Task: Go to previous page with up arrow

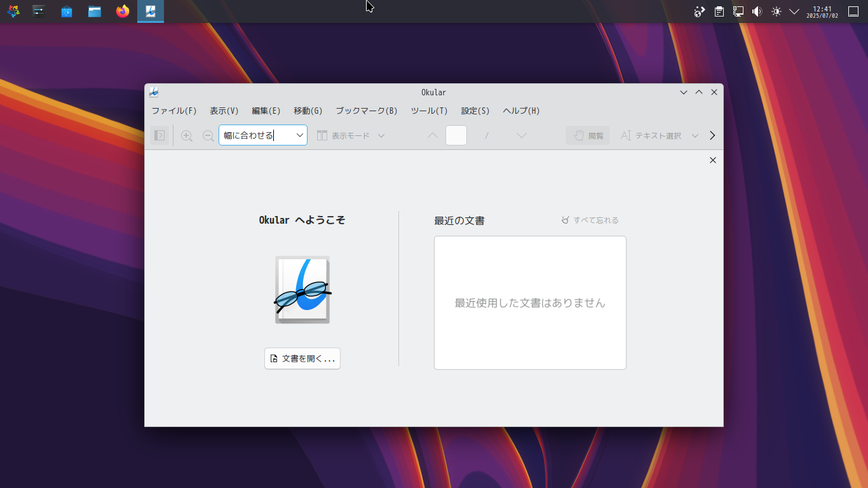Action: point(433,135)
